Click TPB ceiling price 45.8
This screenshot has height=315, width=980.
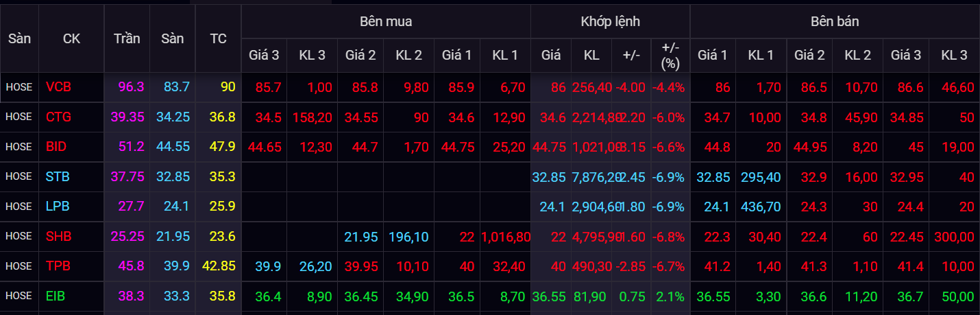click(x=131, y=266)
